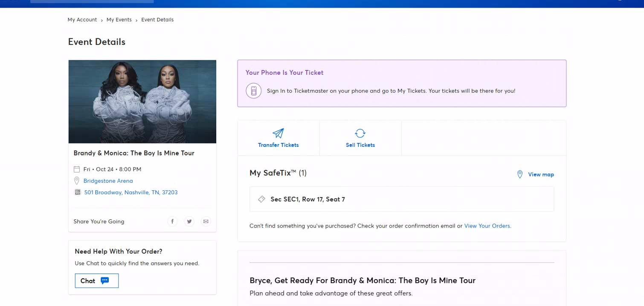Click the Event Details breadcrumb text
This screenshot has height=306, width=644.
click(157, 20)
